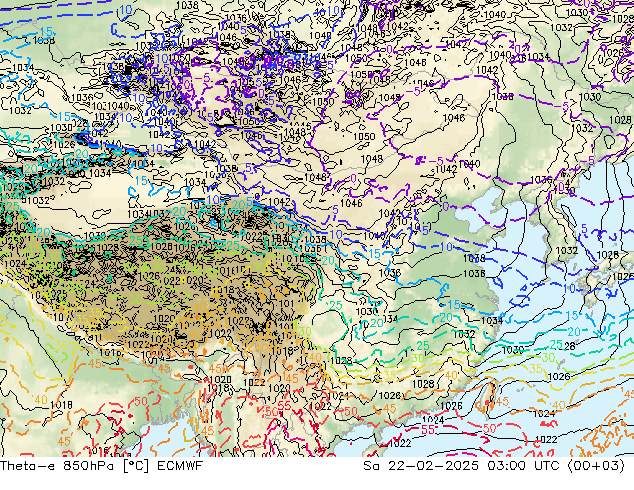Click the "[°C]" unit label
The width and height of the screenshot is (634, 490).
pyautogui.click(x=136, y=465)
